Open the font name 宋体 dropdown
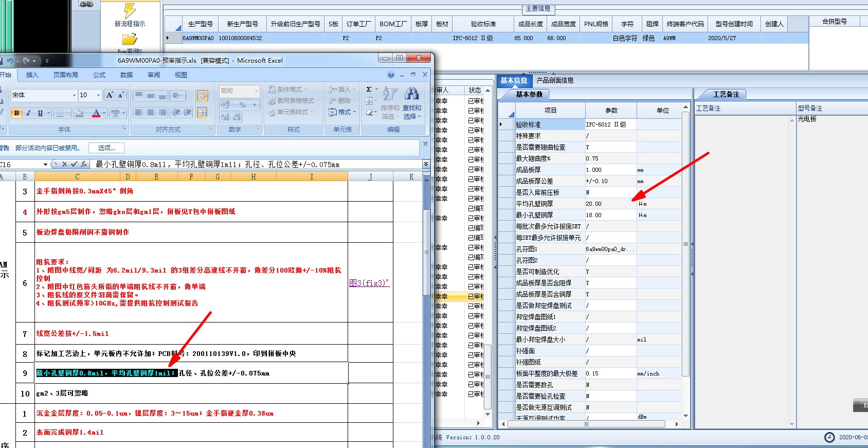The image size is (868, 448). pos(75,95)
